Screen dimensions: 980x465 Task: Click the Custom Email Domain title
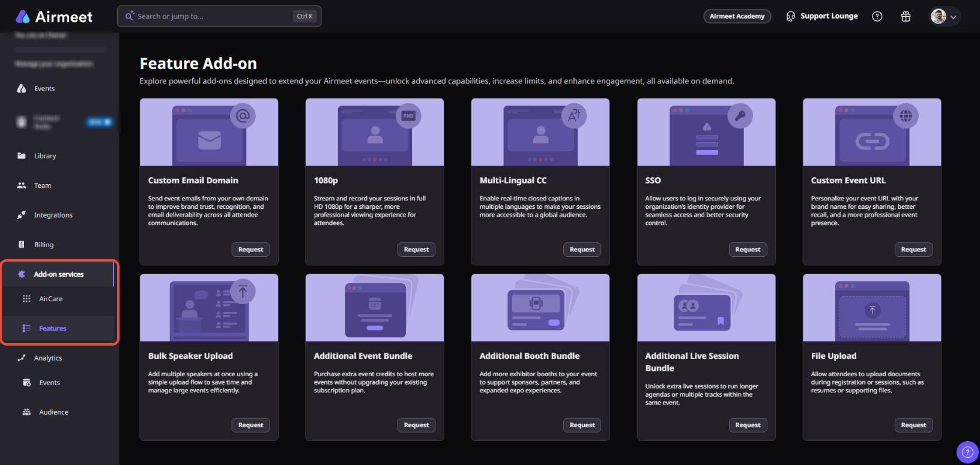[x=193, y=181]
